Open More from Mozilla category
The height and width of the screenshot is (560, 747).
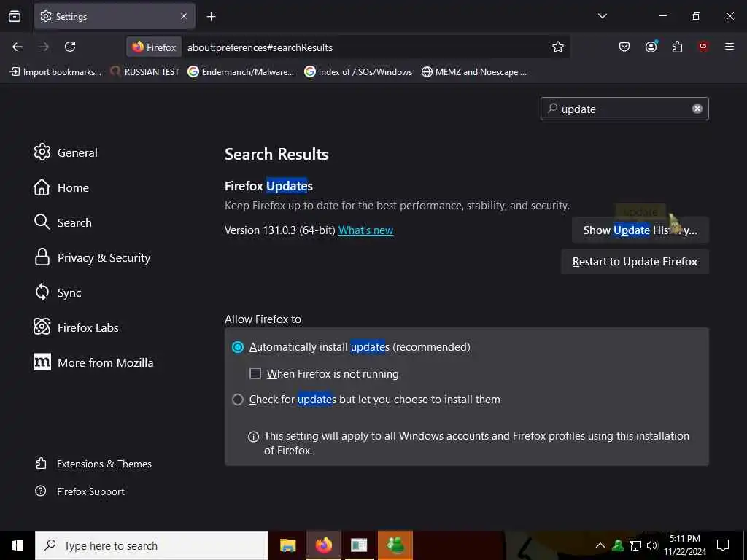93,362
